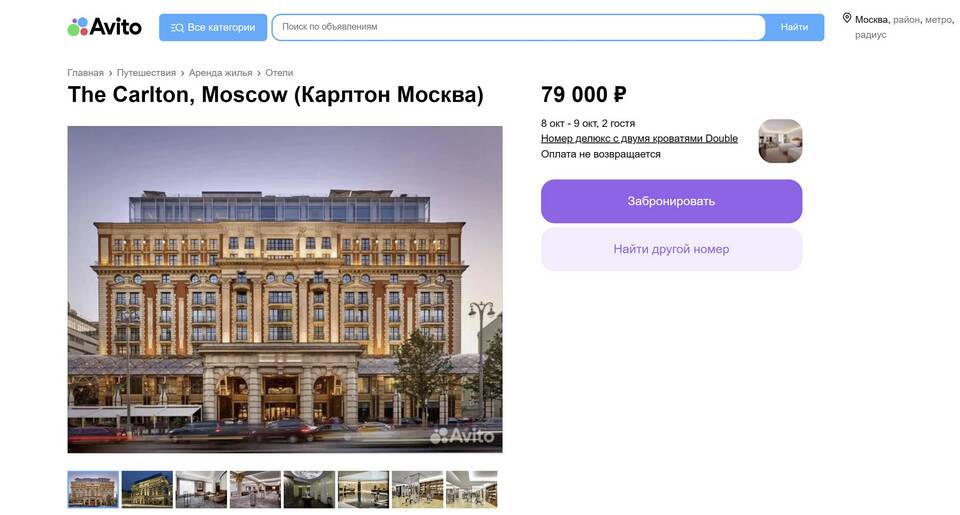This screenshot has width=960, height=515.
Task: Open the 'Номер делюкс с двумя кроватями Double' link
Action: click(639, 139)
